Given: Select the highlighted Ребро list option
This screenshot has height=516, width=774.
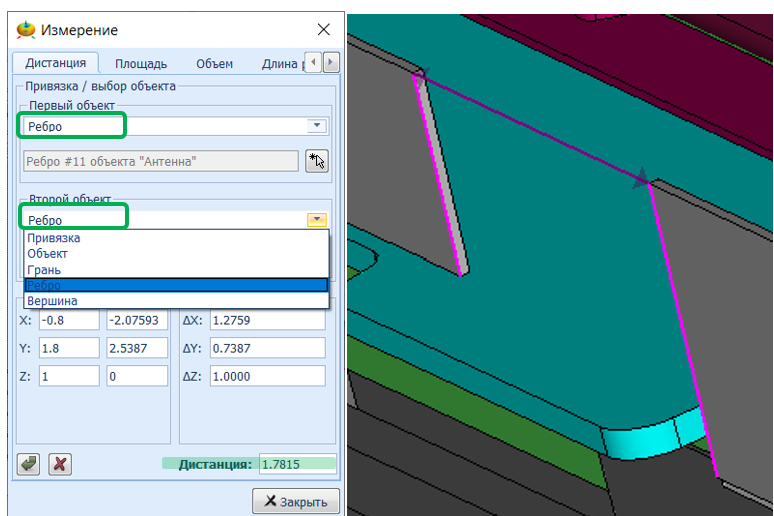Looking at the screenshot, I should click(46, 286).
